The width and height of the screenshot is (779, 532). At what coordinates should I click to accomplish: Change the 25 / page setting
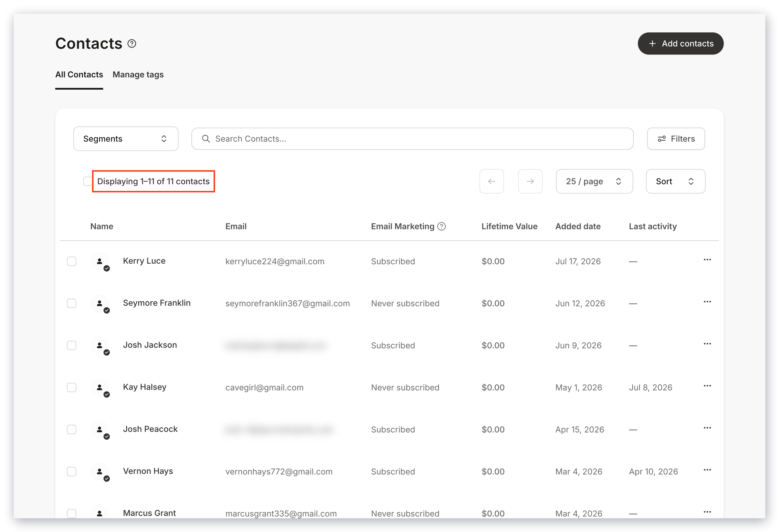pos(594,181)
